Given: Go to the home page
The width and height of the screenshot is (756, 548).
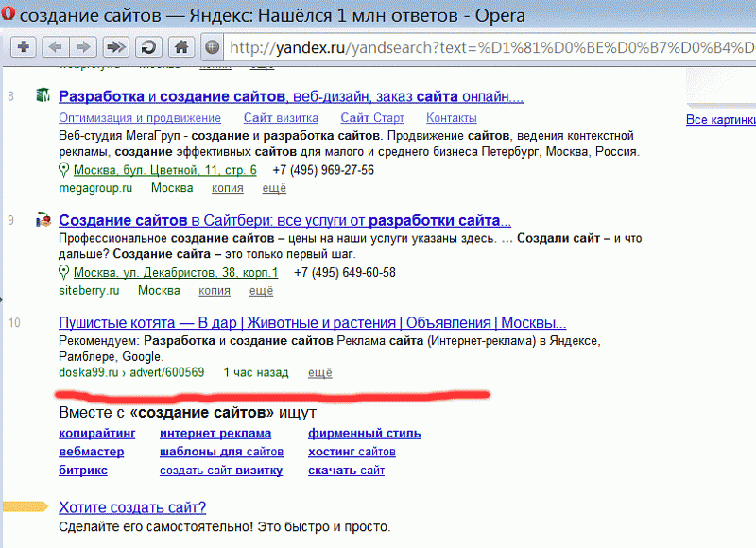Looking at the screenshot, I should tap(181, 46).
